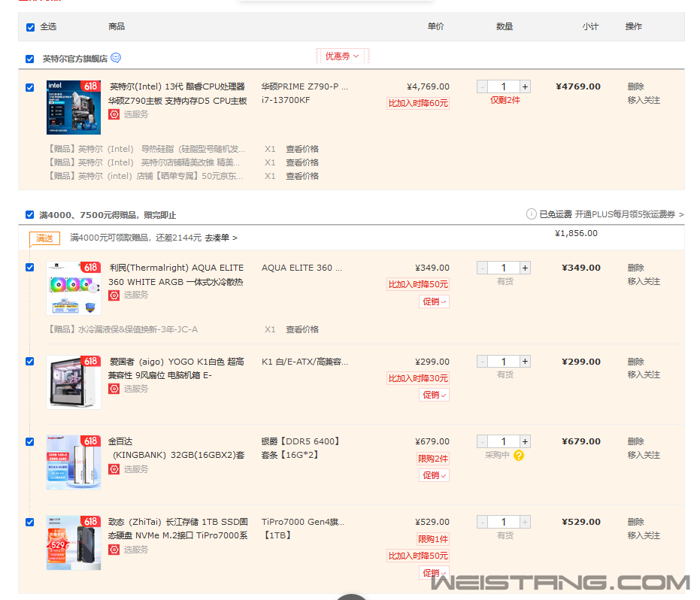View price of 英特尔店铺精美改锥 gift
The width and height of the screenshot is (700, 600).
[302, 162]
